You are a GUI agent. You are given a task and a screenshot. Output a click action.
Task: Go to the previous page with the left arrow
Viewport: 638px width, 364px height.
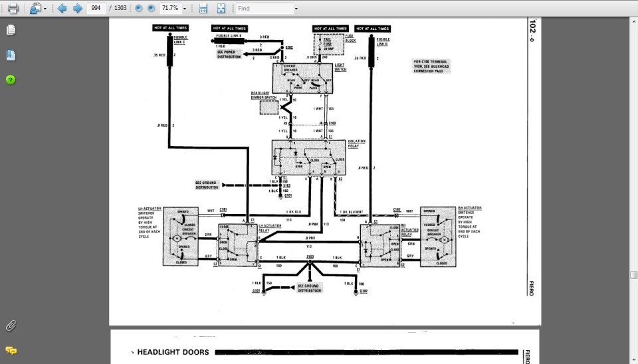(x=62, y=8)
